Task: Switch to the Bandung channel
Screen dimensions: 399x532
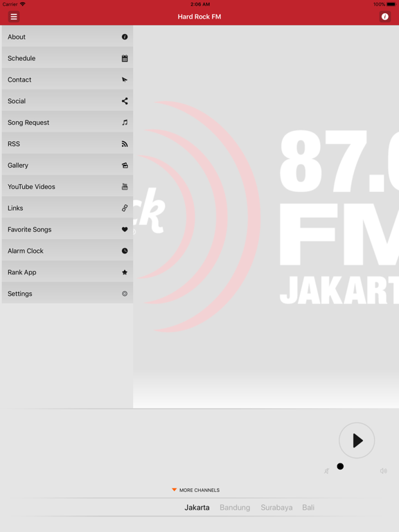Action: coord(235,508)
